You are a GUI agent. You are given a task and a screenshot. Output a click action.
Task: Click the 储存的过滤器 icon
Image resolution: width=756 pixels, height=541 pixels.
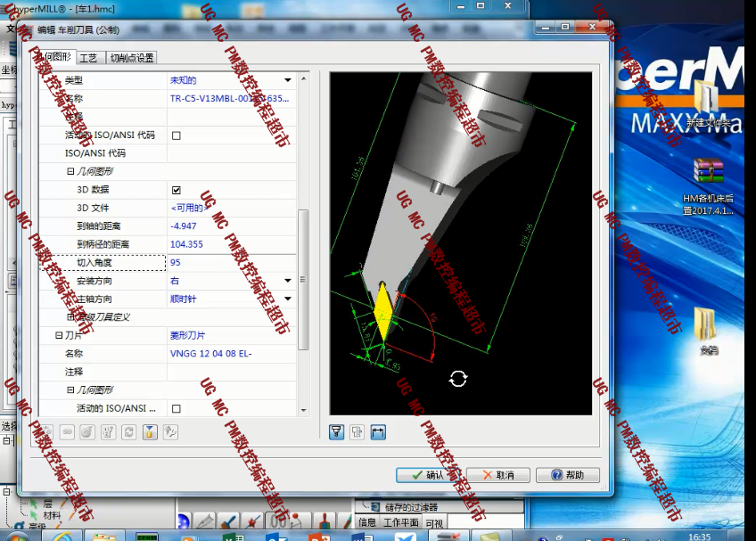click(x=374, y=506)
